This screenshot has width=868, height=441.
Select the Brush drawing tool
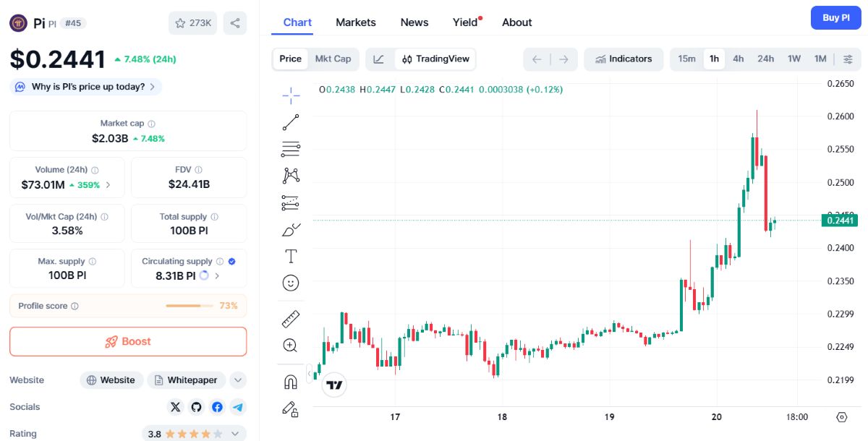(x=291, y=230)
